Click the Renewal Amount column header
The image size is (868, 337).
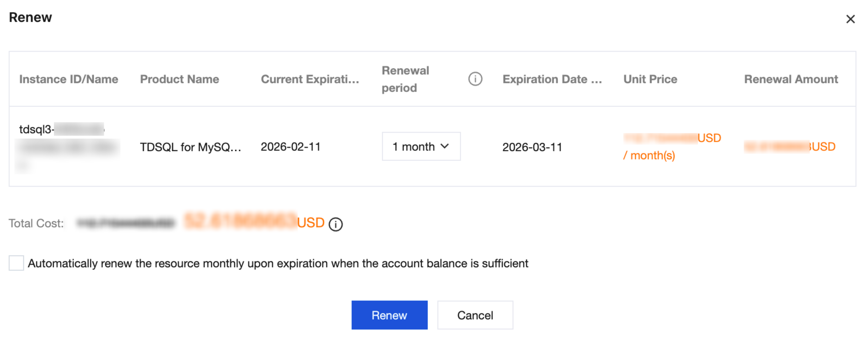pos(791,79)
